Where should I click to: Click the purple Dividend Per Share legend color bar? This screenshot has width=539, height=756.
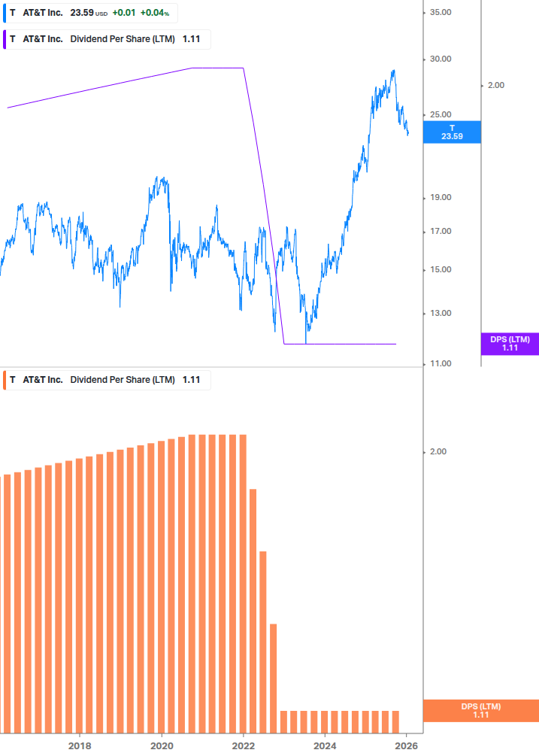coord(5,39)
